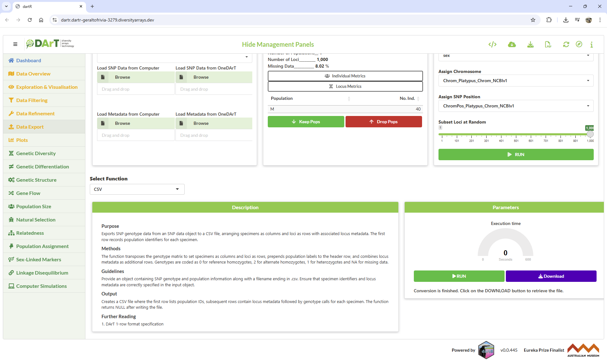Expand the Assign SNP Position dropdown
The height and width of the screenshot is (364, 607).
[x=516, y=106]
